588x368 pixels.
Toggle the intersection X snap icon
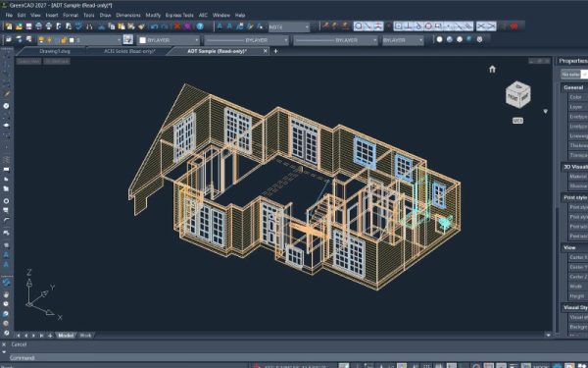pos(481,26)
